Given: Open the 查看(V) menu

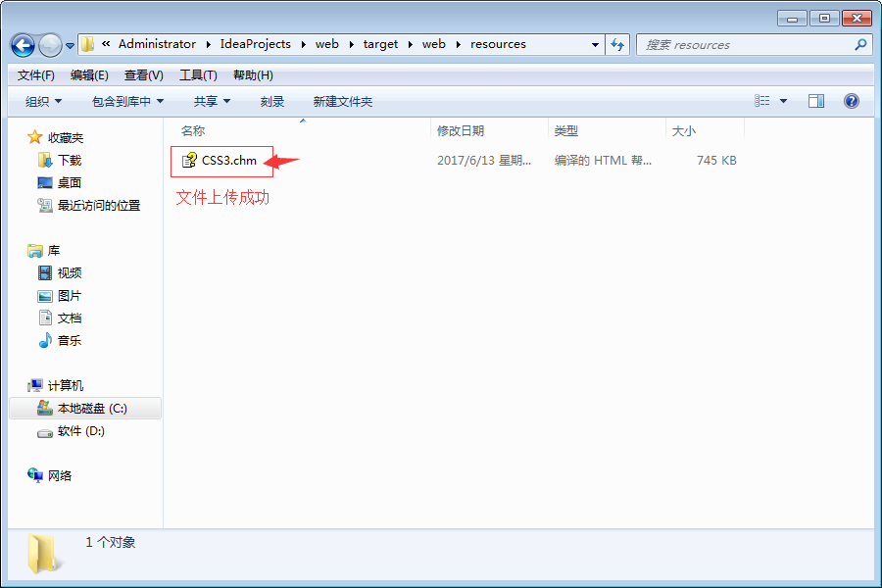Looking at the screenshot, I should (143, 75).
